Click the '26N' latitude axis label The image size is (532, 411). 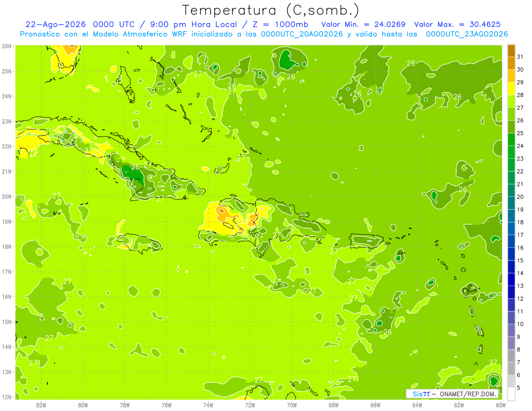pos(7,46)
